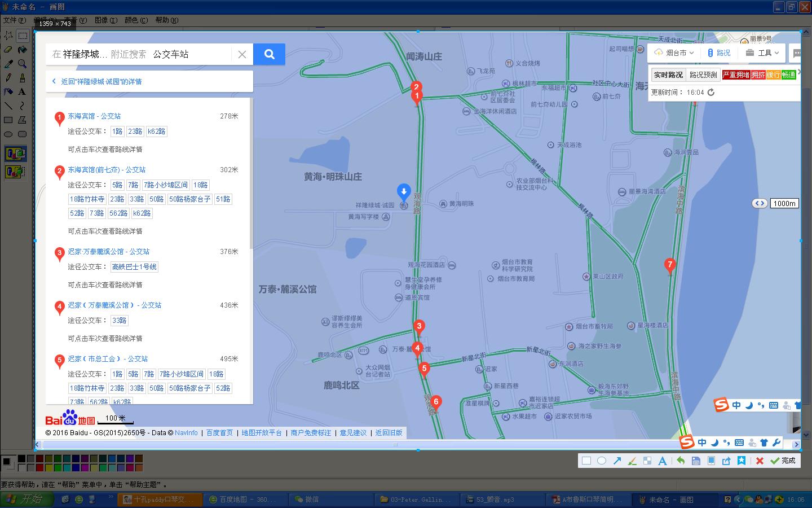The height and width of the screenshot is (508, 812).
Task: Click map marker 3 on the map
Action: pos(418,327)
